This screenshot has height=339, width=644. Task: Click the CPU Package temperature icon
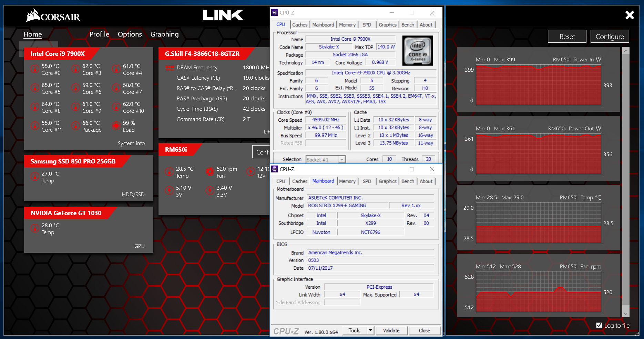coord(75,126)
